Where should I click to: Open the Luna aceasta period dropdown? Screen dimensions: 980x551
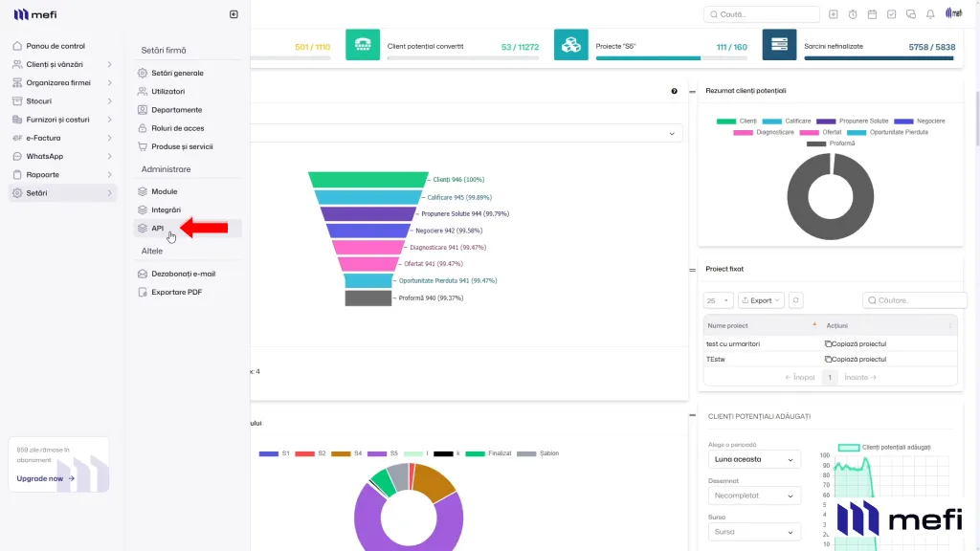pyautogui.click(x=754, y=459)
